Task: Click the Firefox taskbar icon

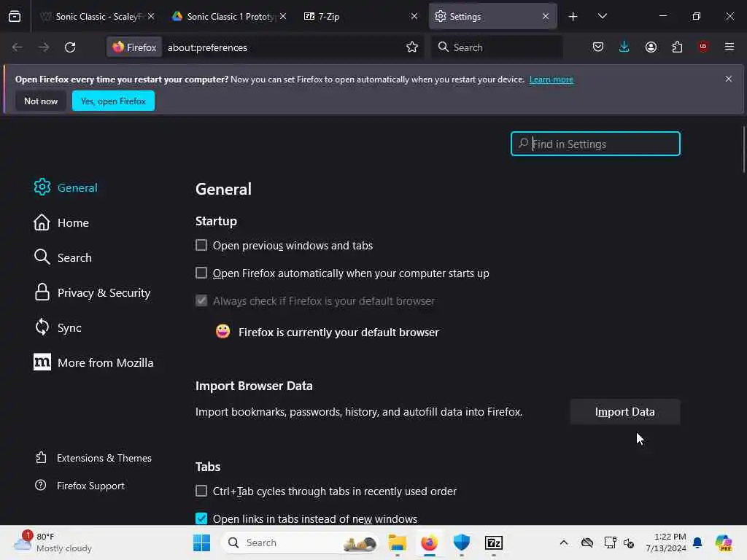Action: pos(429,542)
